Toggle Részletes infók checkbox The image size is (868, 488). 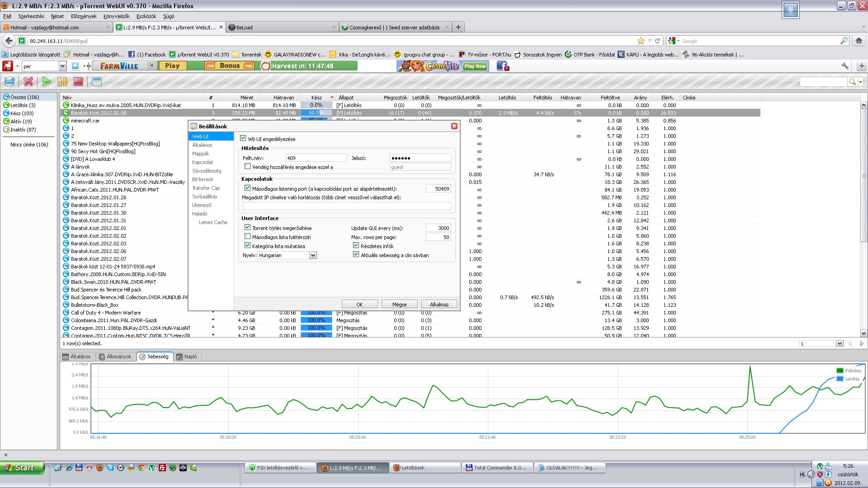(x=356, y=245)
